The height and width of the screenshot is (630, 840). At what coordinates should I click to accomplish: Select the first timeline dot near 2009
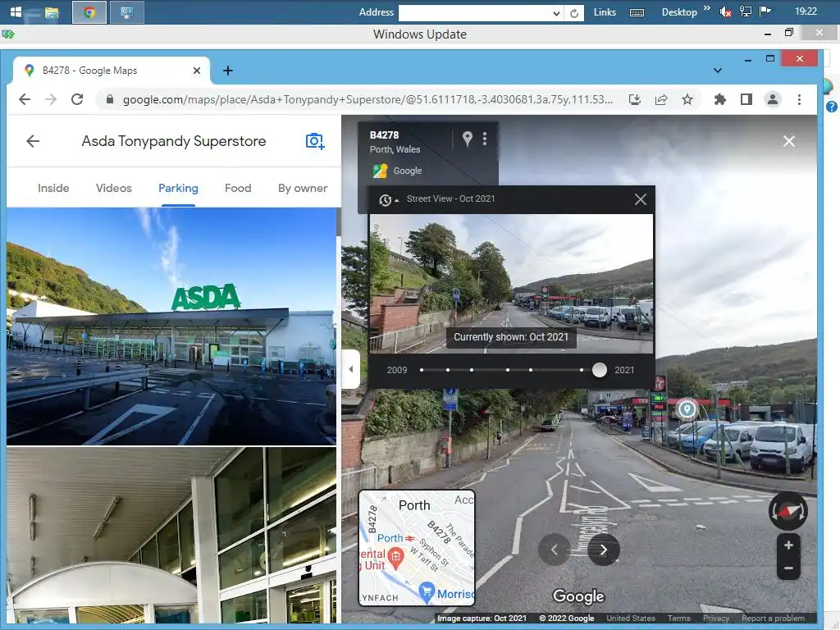point(422,370)
